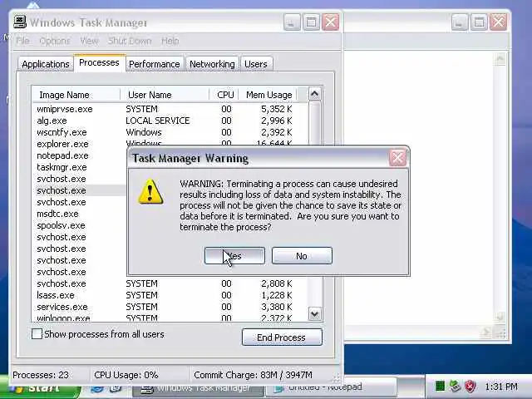Screen dimensions: 532x399
Task: Open the Performance tab
Action: tap(155, 64)
